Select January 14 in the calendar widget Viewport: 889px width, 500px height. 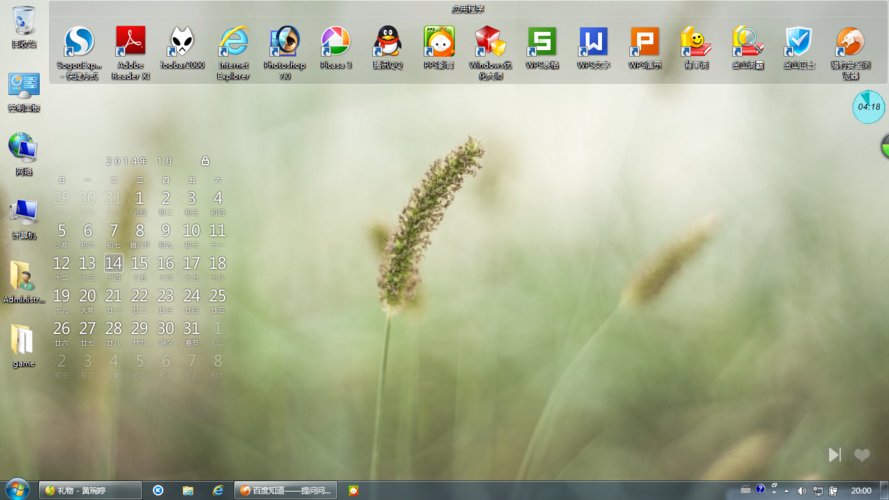coord(114,264)
